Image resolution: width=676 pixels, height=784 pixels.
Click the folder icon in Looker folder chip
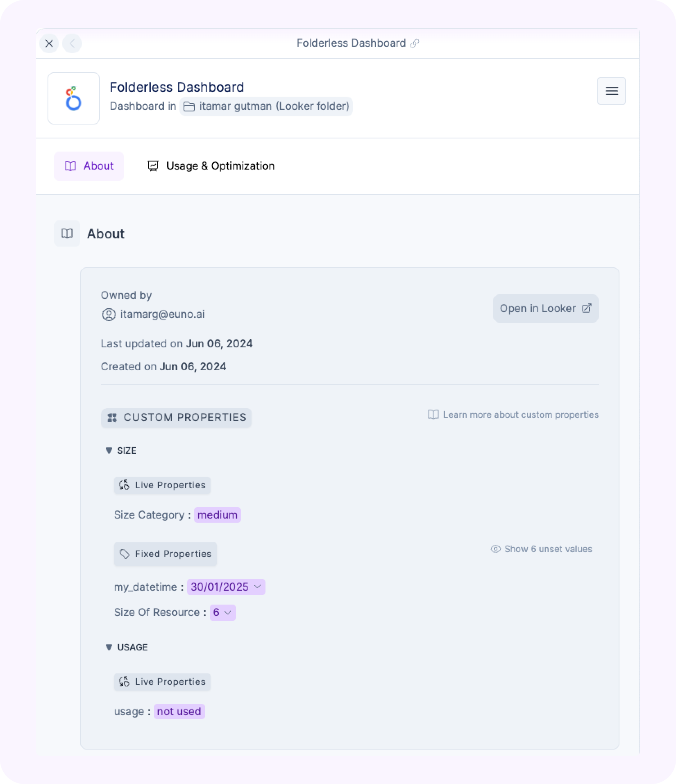[x=189, y=106]
